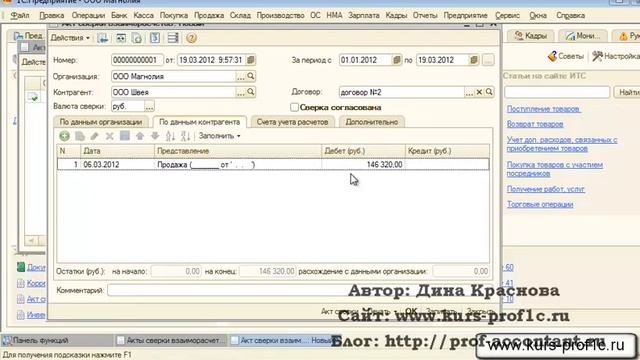Switch to По данным организации tab
This screenshot has width=640, height=360.
coord(101,122)
